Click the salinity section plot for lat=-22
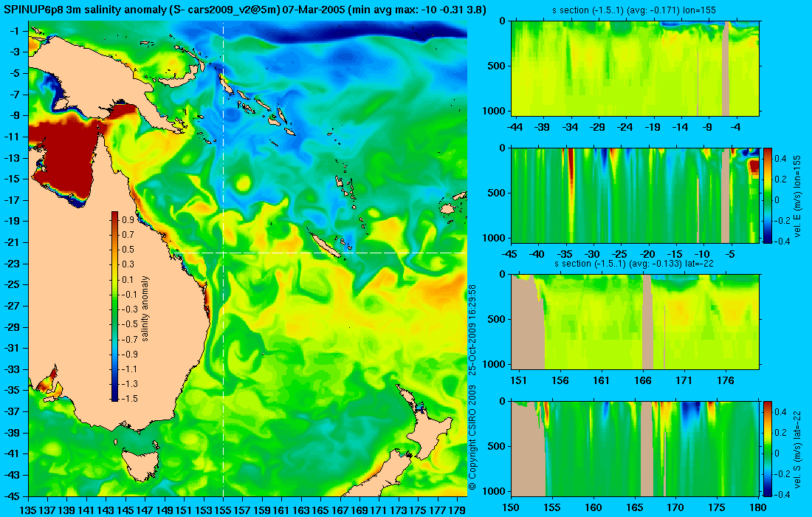 [x=636, y=322]
